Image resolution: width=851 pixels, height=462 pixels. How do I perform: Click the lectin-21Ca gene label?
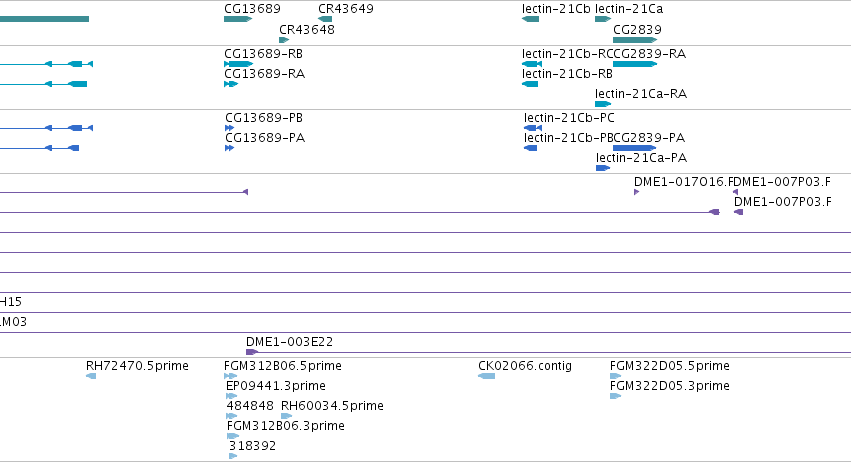tap(629, 9)
